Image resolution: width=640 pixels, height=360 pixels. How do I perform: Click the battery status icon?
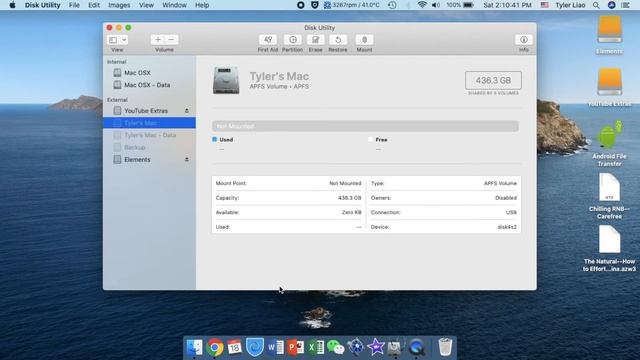[468, 5]
